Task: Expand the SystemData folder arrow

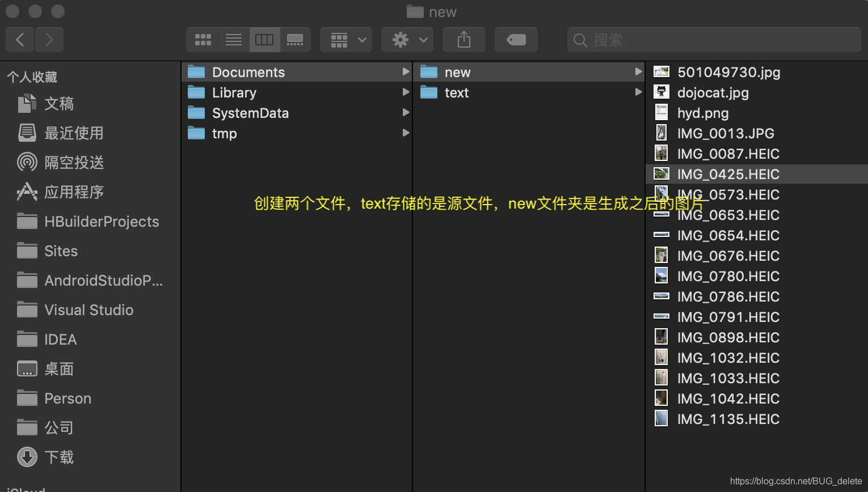Action: pos(406,112)
